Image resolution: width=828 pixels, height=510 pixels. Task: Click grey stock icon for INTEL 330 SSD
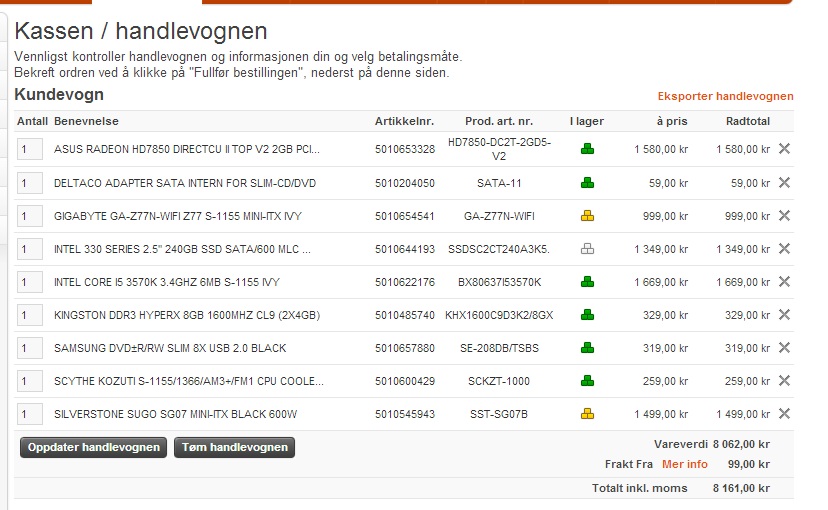587,249
